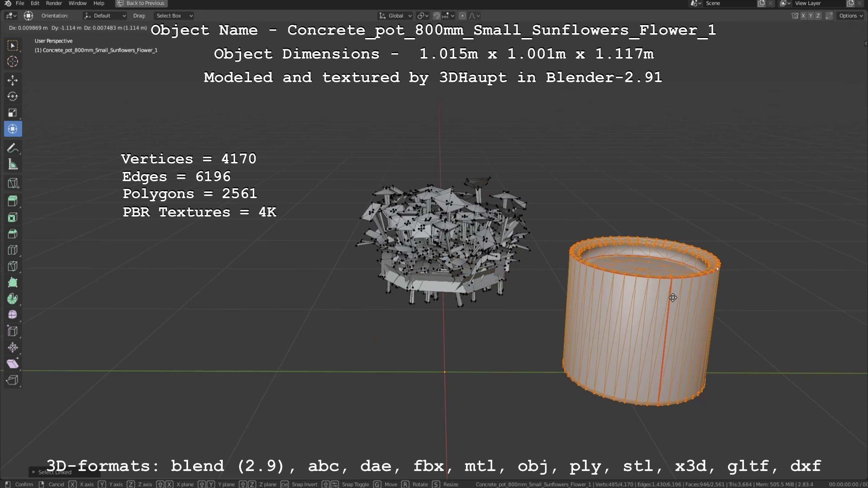Select the Shrink/Fatten tool
The width and height of the screenshot is (868, 488).
pos(13,347)
